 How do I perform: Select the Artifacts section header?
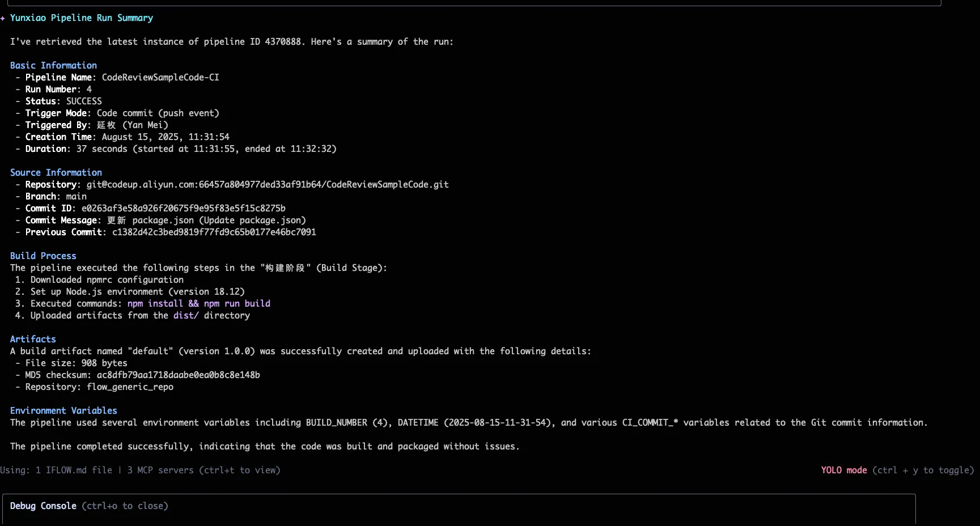tap(33, 339)
